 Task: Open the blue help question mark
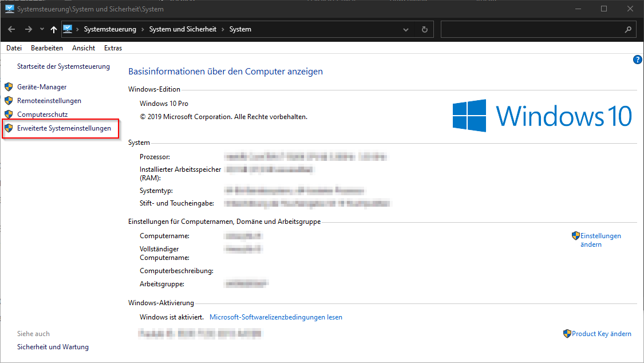click(637, 60)
